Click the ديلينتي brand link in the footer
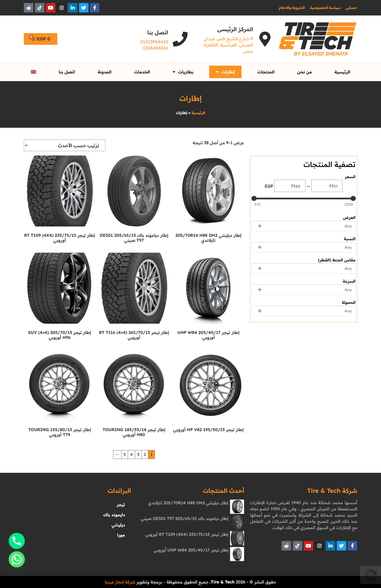The image size is (381, 588). coord(118,525)
